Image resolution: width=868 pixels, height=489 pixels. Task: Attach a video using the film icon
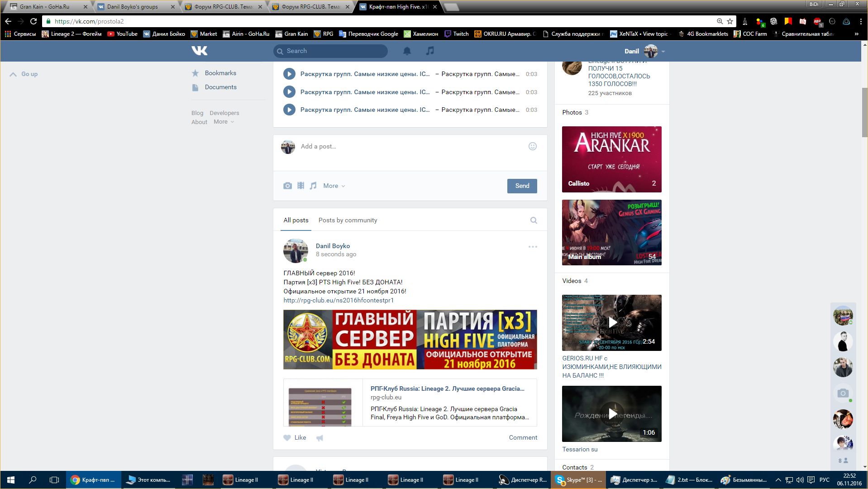click(300, 186)
